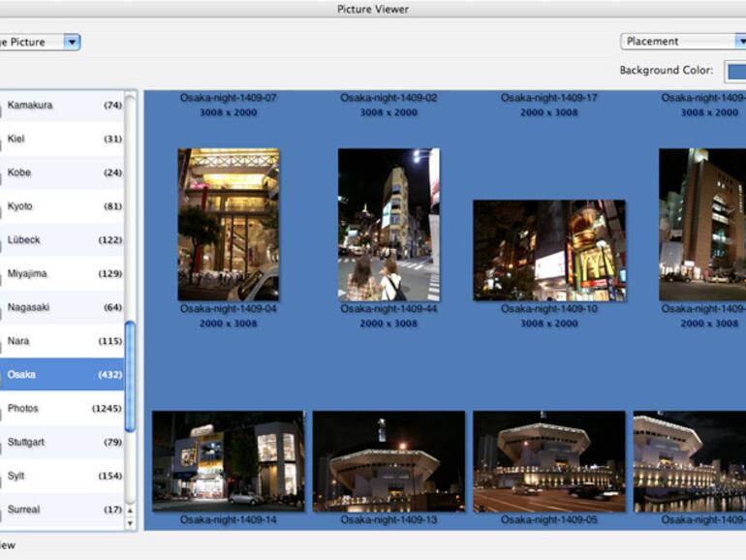
Task: Select thumbnail Osaka-night-1409-04
Action: pyautogui.click(x=228, y=224)
